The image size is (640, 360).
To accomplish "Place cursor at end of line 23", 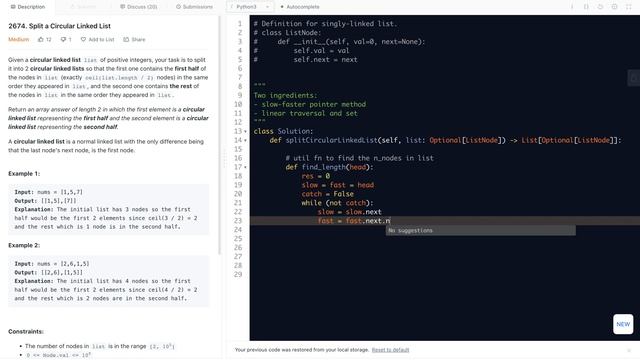I will click(391, 221).
